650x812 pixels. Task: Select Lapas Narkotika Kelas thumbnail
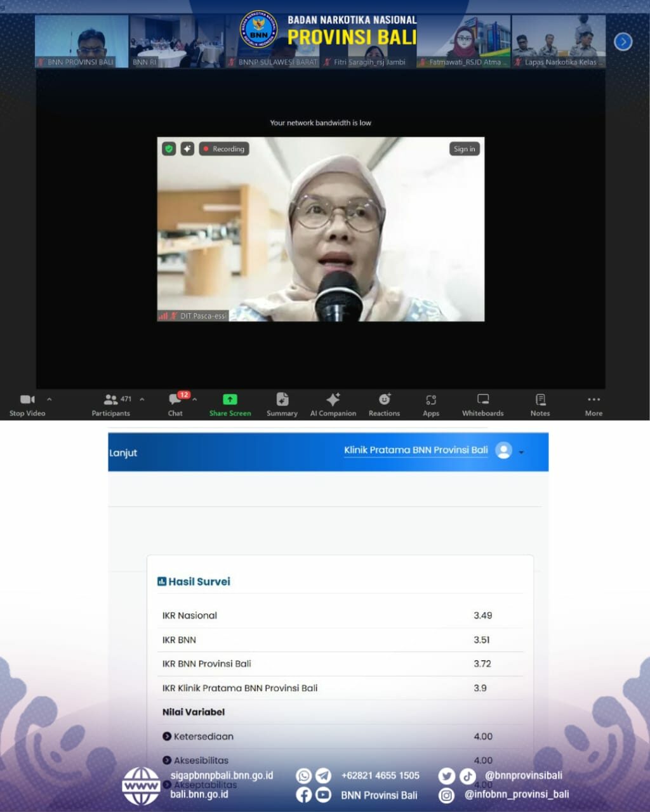click(559, 42)
